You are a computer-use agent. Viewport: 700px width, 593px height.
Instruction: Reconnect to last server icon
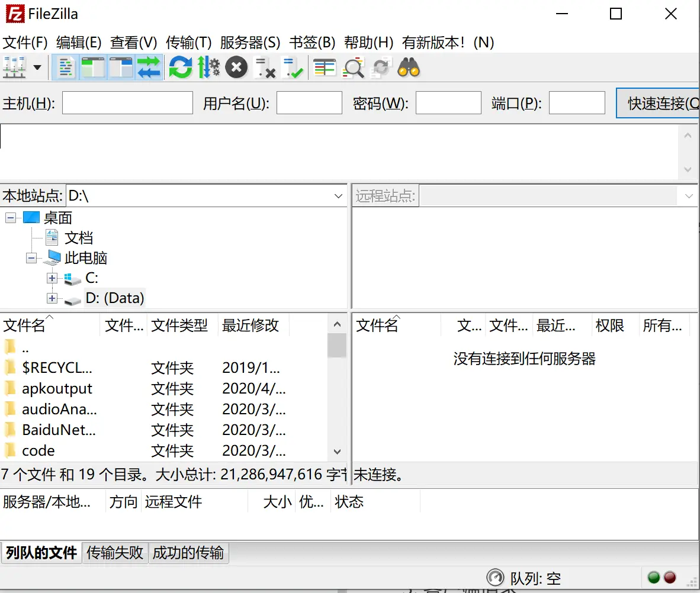pyautogui.click(x=293, y=68)
